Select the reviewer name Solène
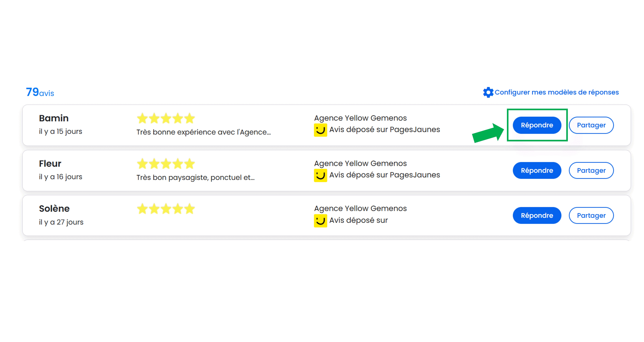The width and height of the screenshot is (644, 342). coord(54,209)
